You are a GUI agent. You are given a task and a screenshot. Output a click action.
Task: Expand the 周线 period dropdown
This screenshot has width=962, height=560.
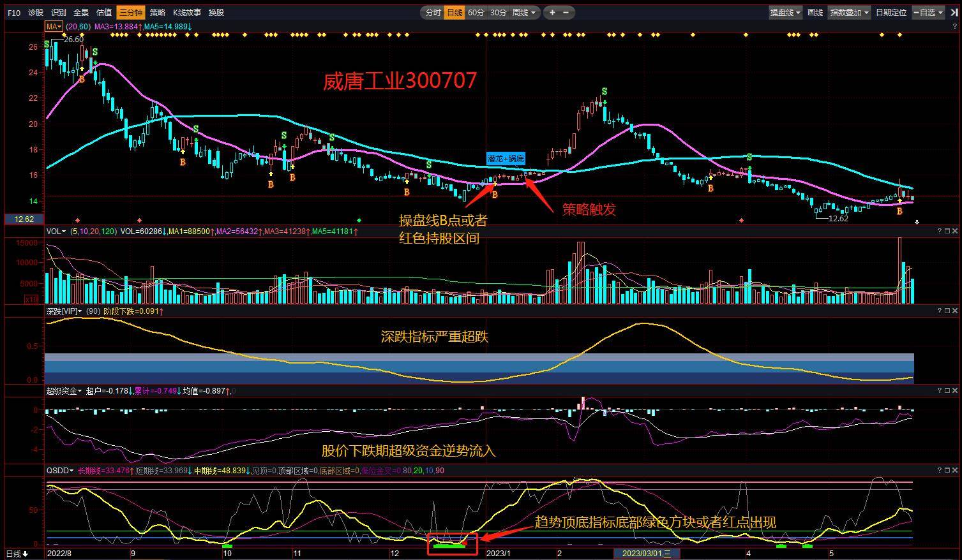[x=525, y=12]
